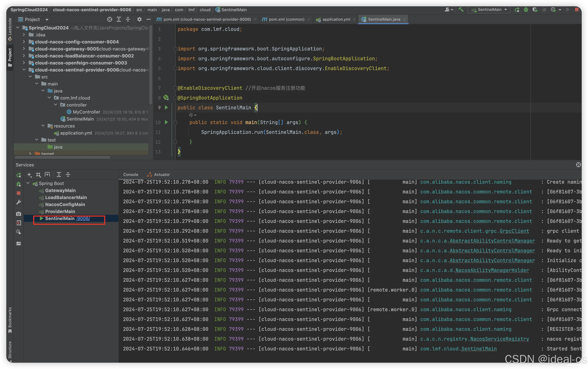This screenshot has width=588, height=369.
Task: Select GatewayMain service
Action: tap(60, 190)
